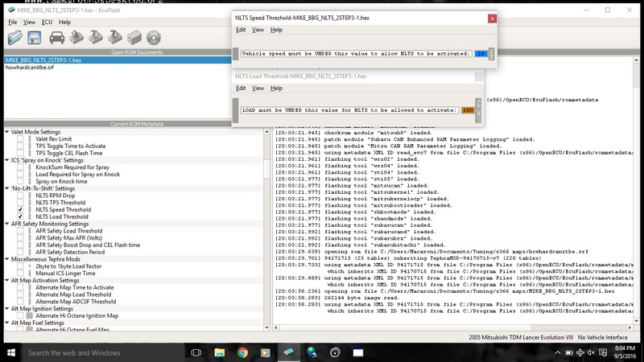Open the main File menu
This screenshot has height=362, width=644.
coord(13,23)
